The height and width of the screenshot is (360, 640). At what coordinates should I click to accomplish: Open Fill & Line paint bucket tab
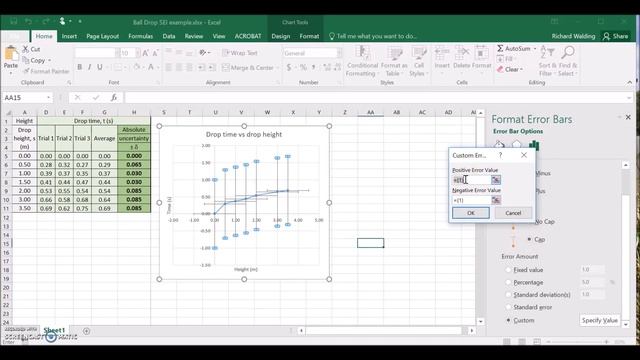499,145
